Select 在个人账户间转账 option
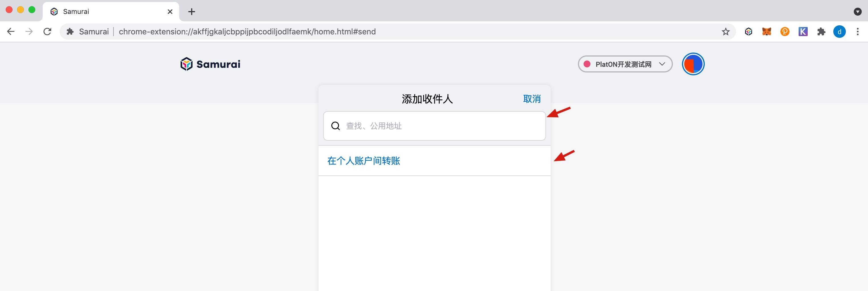 pos(434,161)
